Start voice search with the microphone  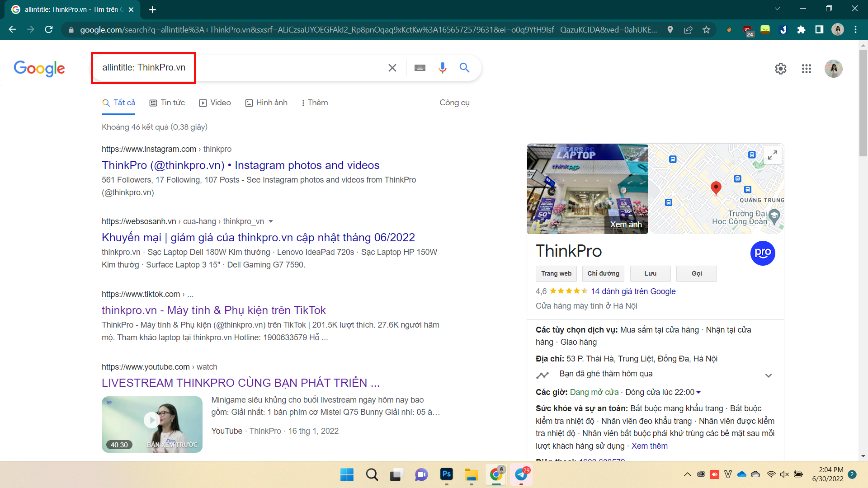(443, 68)
